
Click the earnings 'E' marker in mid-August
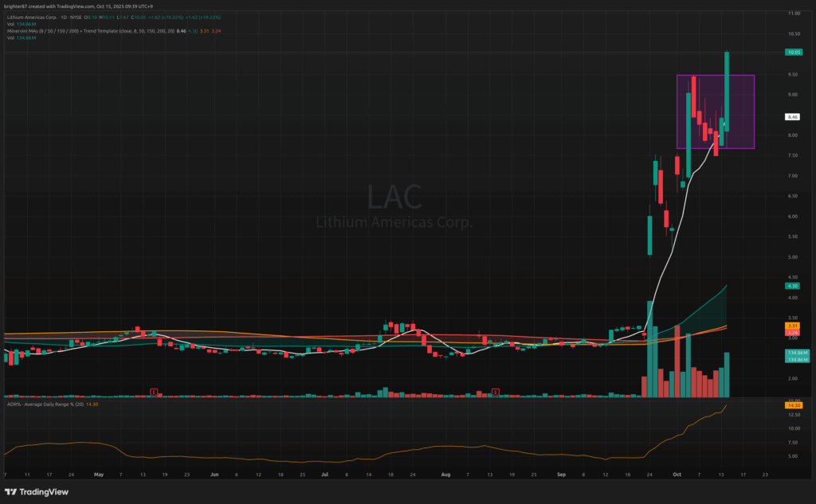click(496, 392)
